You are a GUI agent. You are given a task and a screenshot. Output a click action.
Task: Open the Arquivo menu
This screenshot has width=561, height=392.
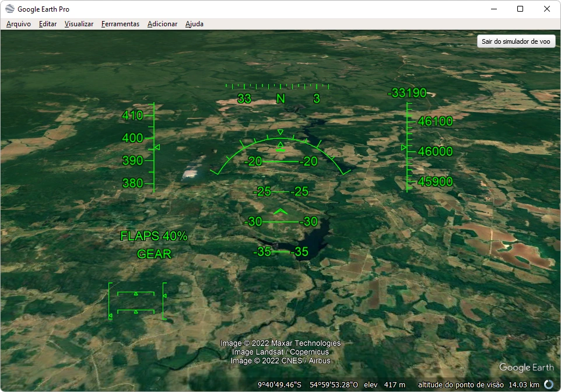(x=19, y=24)
